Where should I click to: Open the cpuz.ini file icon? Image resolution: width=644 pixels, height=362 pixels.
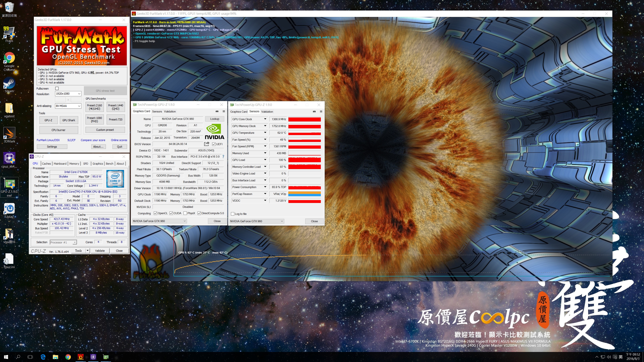(x=9, y=261)
